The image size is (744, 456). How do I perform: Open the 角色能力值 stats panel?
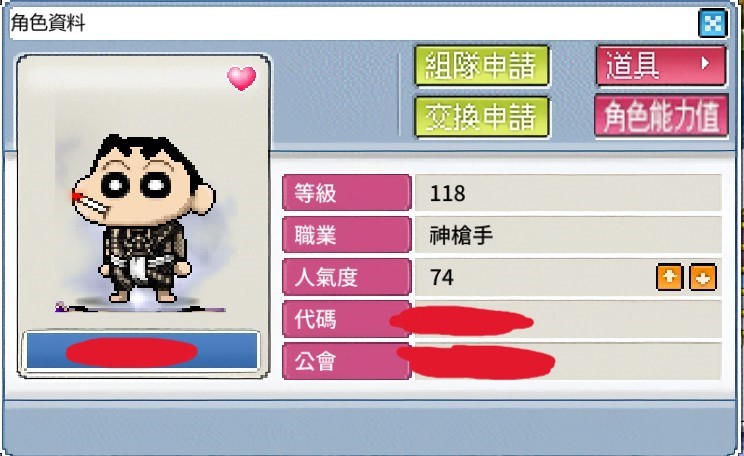pos(661,116)
